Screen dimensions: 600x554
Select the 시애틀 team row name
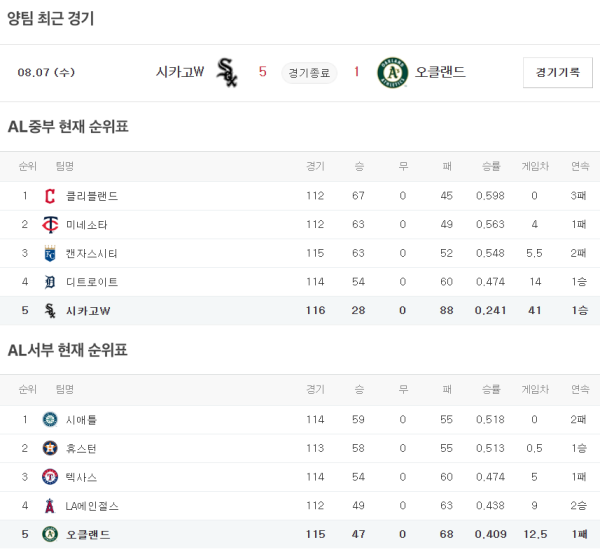pyautogui.click(x=81, y=420)
